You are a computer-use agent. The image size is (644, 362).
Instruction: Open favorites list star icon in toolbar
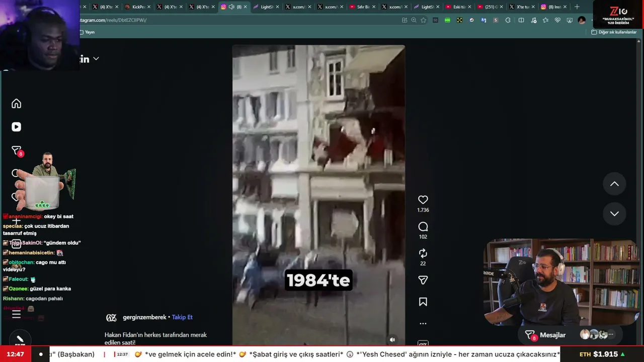pos(545,20)
